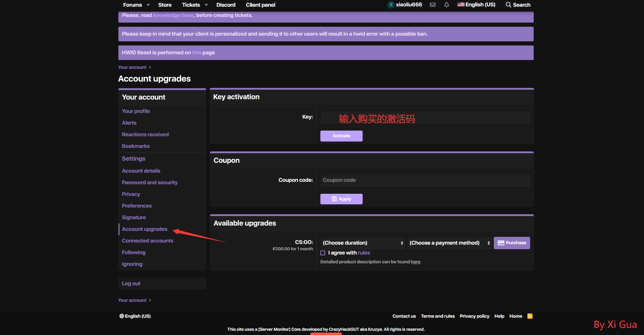Open the Store menu item
The width and height of the screenshot is (644, 335).
[x=165, y=5]
